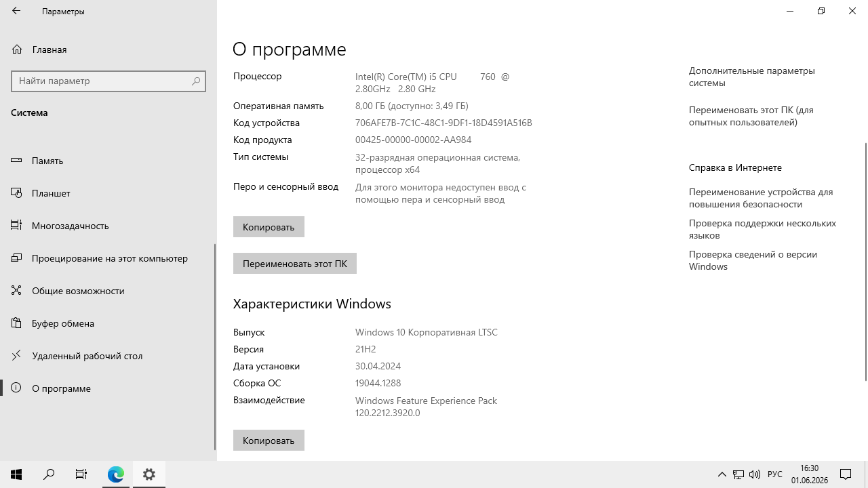Go to Главная settings home
Image resolution: width=868 pixels, height=488 pixels.
(x=108, y=49)
